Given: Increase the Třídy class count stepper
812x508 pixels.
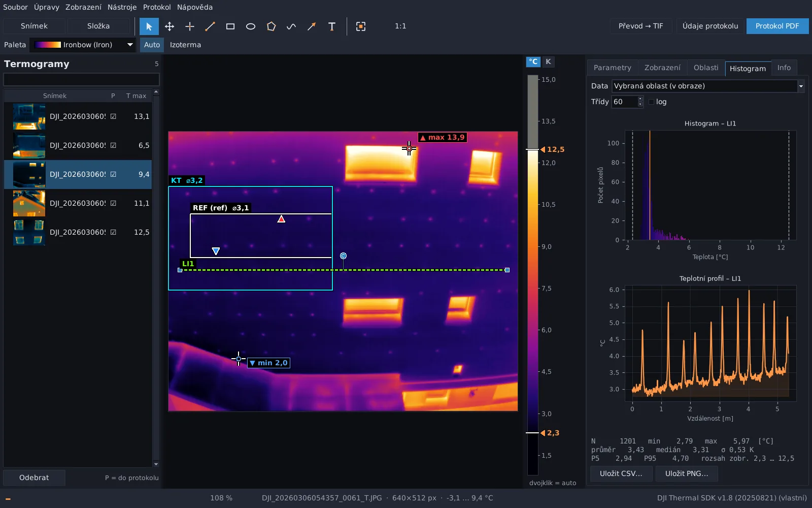Looking at the screenshot, I should click(640, 99).
